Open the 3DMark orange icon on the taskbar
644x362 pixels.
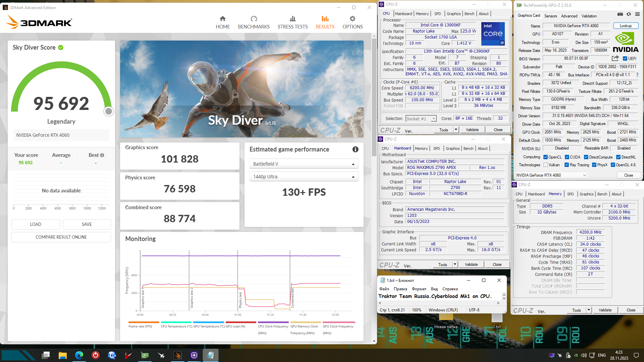coord(178,355)
